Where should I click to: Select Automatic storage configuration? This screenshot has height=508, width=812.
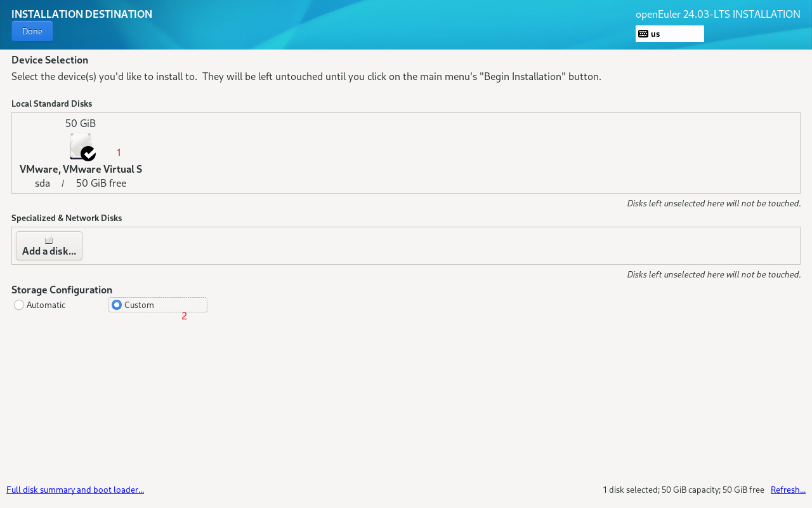click(x=40, y=305)
